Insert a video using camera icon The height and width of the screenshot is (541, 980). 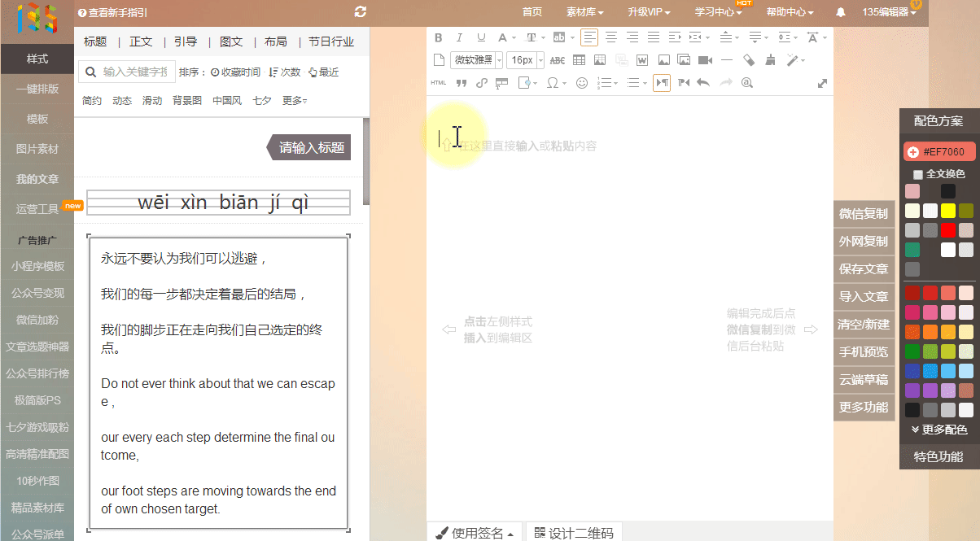(705, 60)
